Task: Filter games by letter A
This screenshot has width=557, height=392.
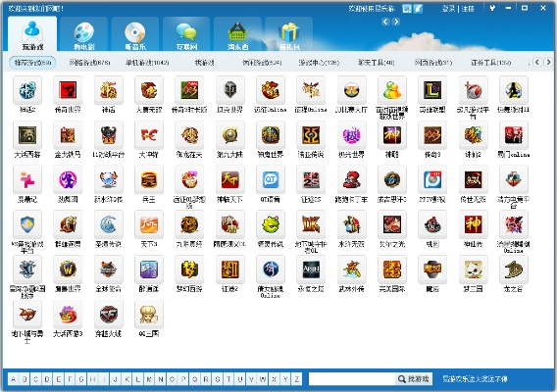Action: [13, 379]
